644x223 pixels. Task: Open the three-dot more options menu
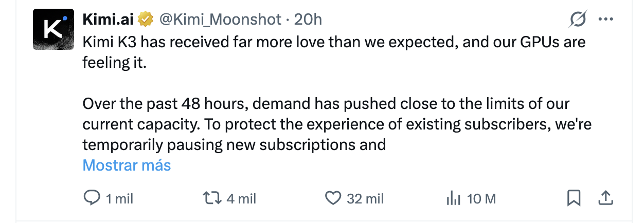tap(606, 20)
